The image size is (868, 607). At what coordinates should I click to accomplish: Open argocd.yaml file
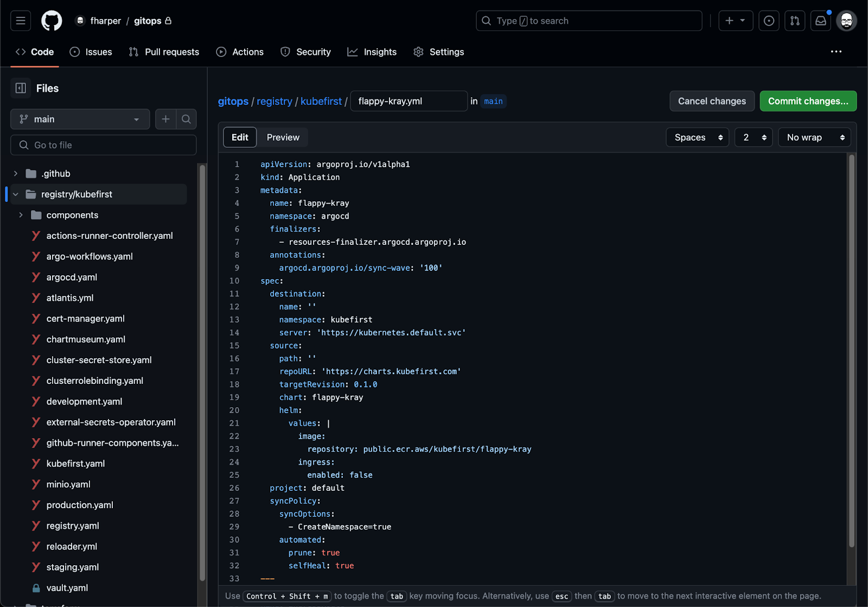click(72, 277)
